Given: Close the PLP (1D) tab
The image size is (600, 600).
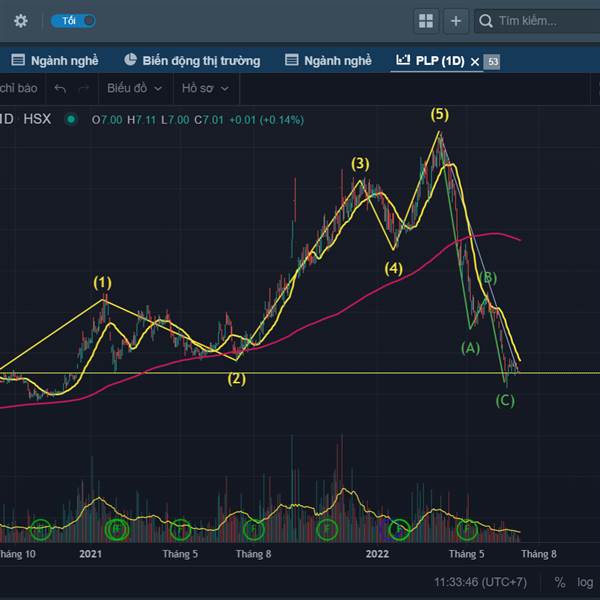Looking at the screenshot, I should 474,62.
